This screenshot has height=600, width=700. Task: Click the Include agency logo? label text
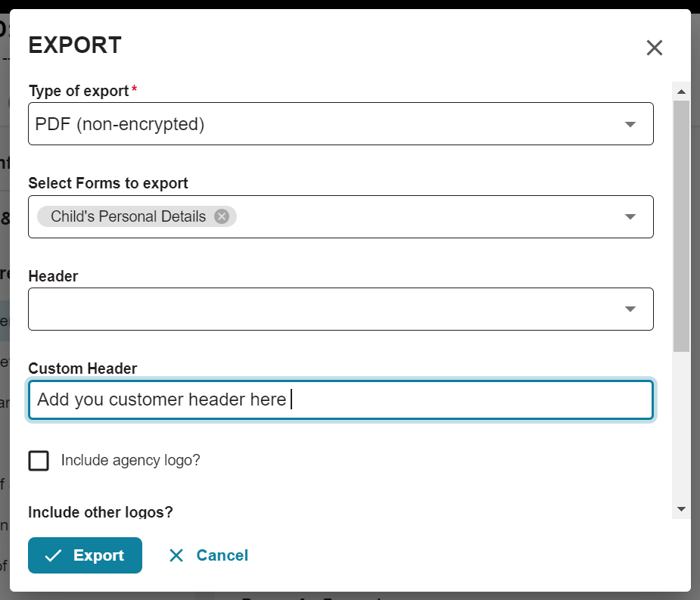[x=130, y=460]
